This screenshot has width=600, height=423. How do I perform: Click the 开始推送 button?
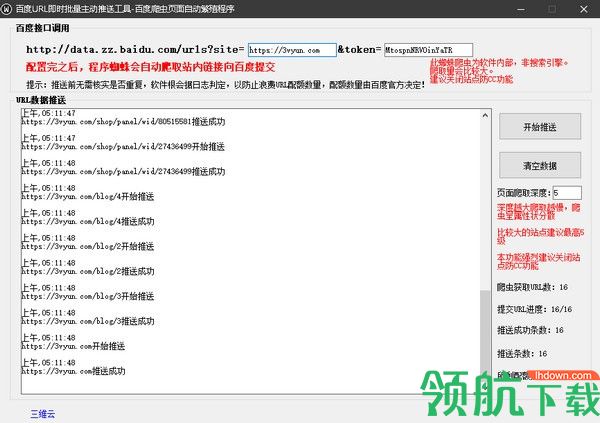tap(540, 127)
